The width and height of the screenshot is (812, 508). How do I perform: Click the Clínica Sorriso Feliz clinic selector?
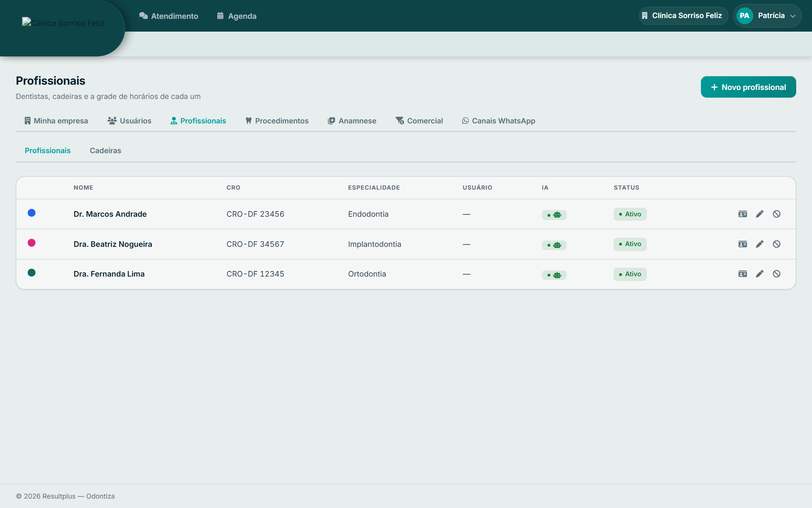tap(683, 16)
